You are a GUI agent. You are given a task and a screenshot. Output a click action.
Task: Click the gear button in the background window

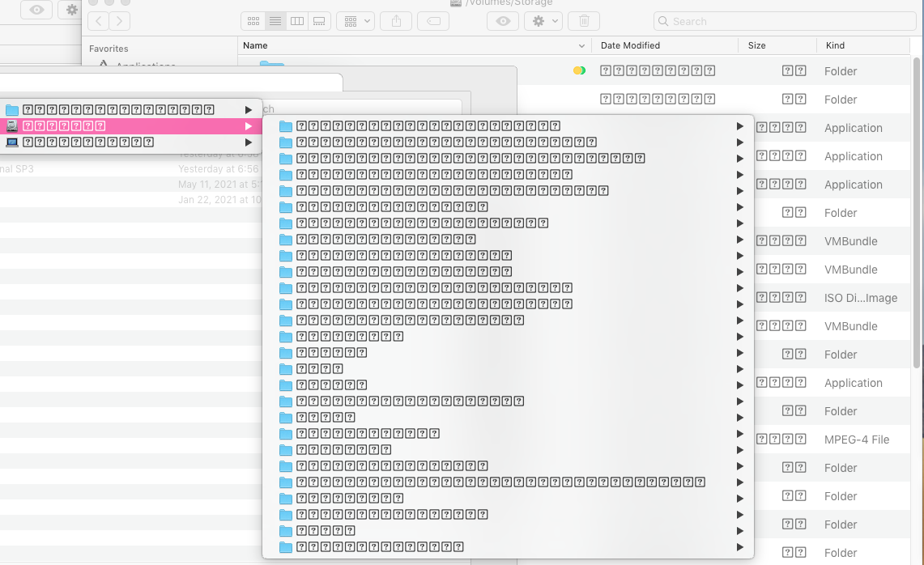pyautogui.click(x=70, y=10)
